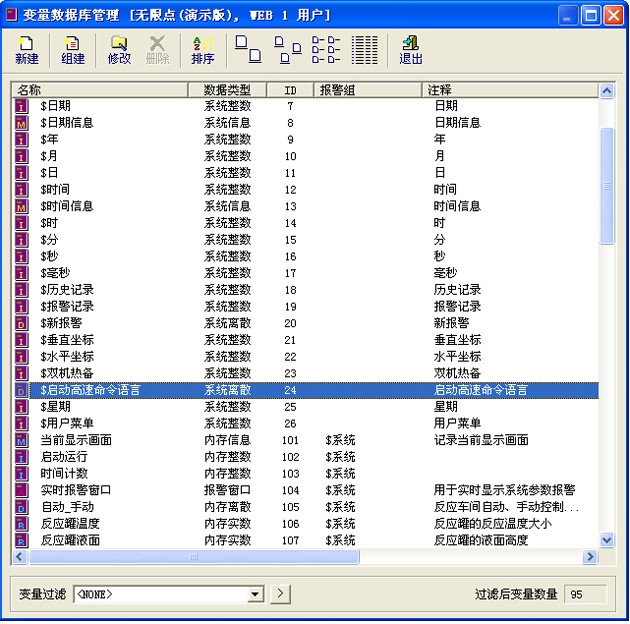Select the $毫秒 variable row
This screenshot has width=630, height=624.
pos(305,273)
